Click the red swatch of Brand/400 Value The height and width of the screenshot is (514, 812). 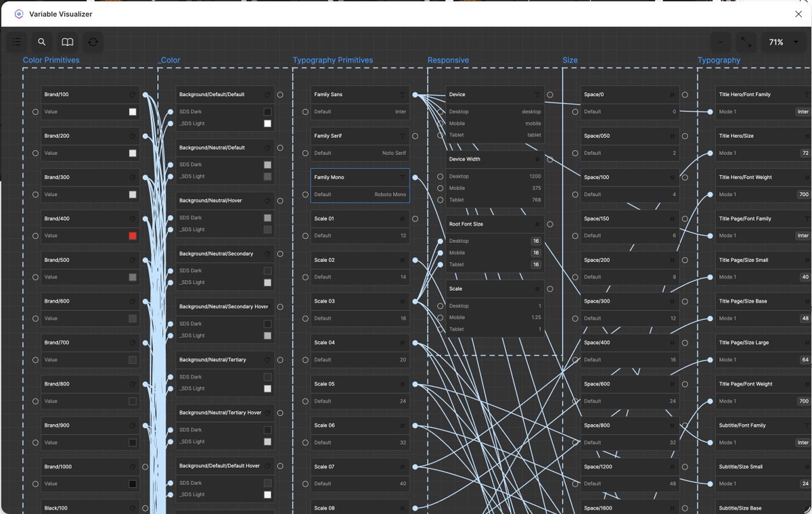coord(133,236)
